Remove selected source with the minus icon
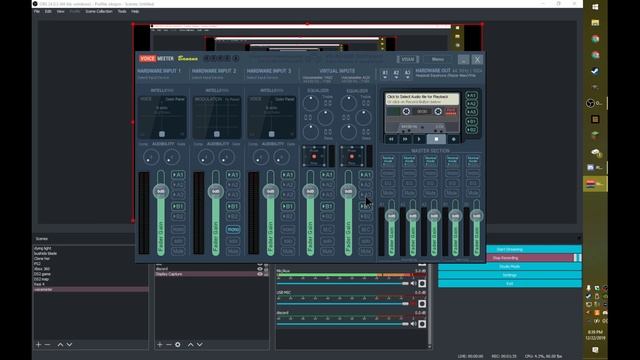 pos(169,344)
